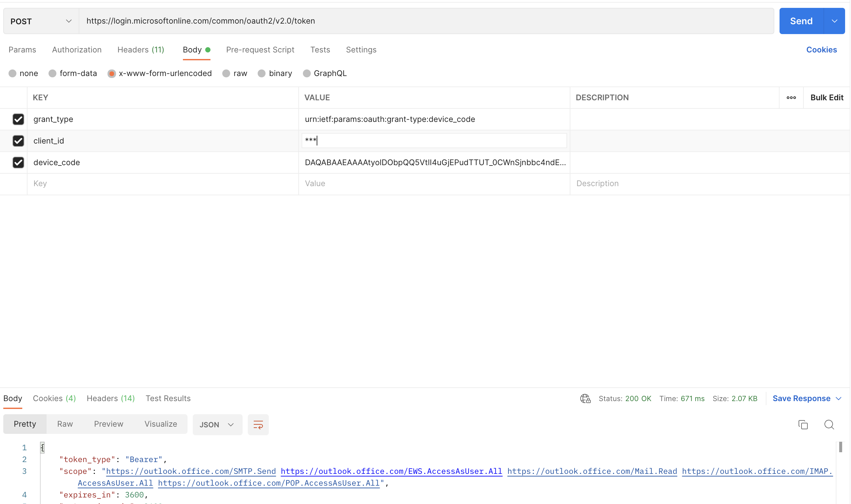Copy the response body with copy icon
The width and height of the screenshot is (851, 504).
click(x=803, y=424)
